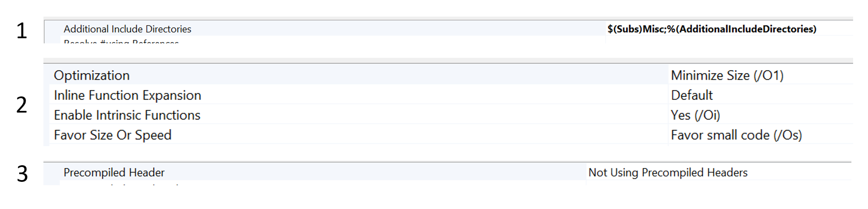Image resolution: width=868 pixels, height=209 pixels.
Task: Click the empty value cell beside Resolve #using References
Action: click(x=729, y=40)
